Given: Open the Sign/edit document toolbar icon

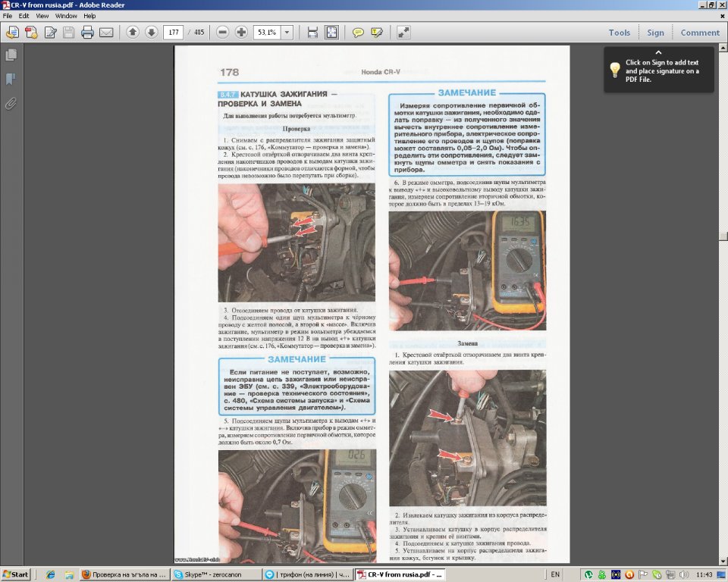Looking at the screenshot, I should click(50, 33).
